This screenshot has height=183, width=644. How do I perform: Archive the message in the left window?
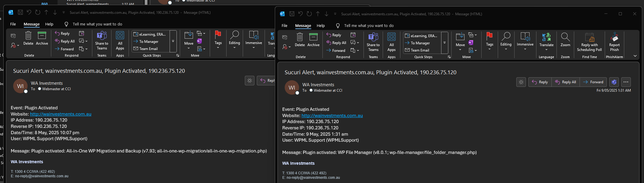42,38
